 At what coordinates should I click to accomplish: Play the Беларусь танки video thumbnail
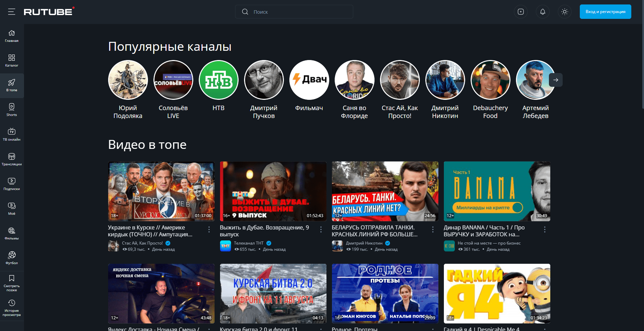pyautogui.click(x=385, y=191)
